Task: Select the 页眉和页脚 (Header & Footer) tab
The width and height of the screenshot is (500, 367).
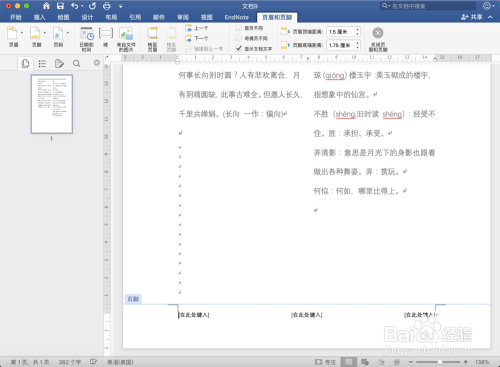Action: (277, 17)
